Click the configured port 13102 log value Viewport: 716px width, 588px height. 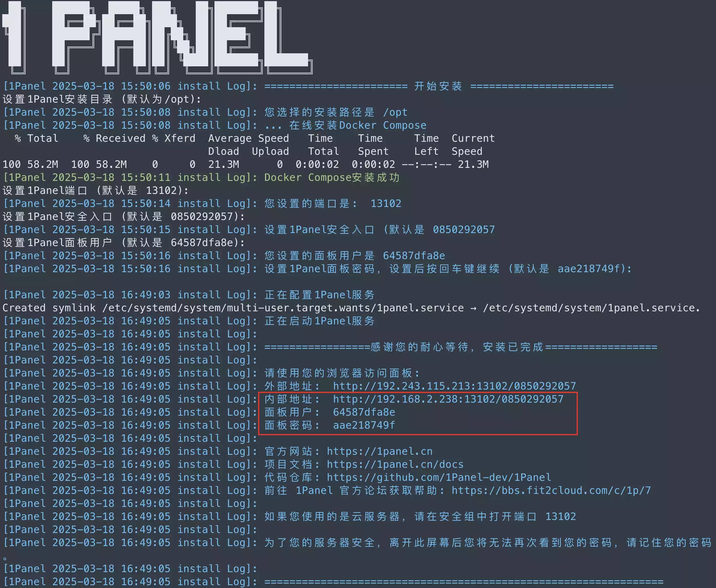(386, 204)
